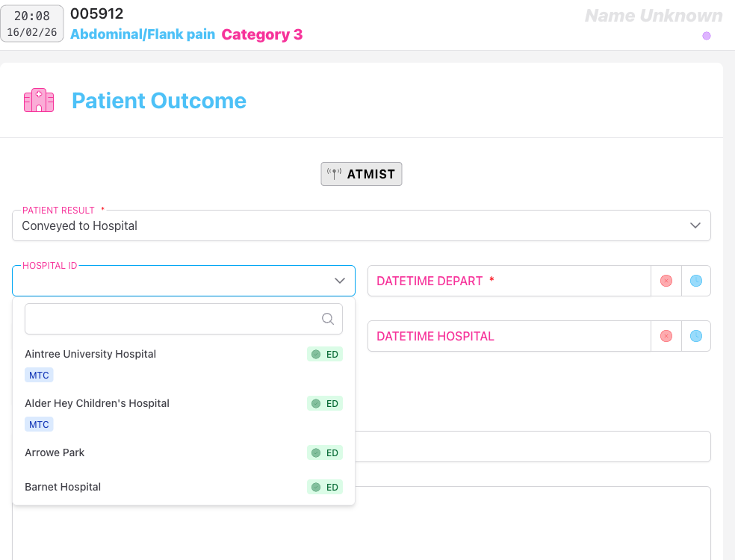Open the clock picker for Datetime Depart
Image resolution: width=735 pixels, height=560 pixels.
pos(695,280)
